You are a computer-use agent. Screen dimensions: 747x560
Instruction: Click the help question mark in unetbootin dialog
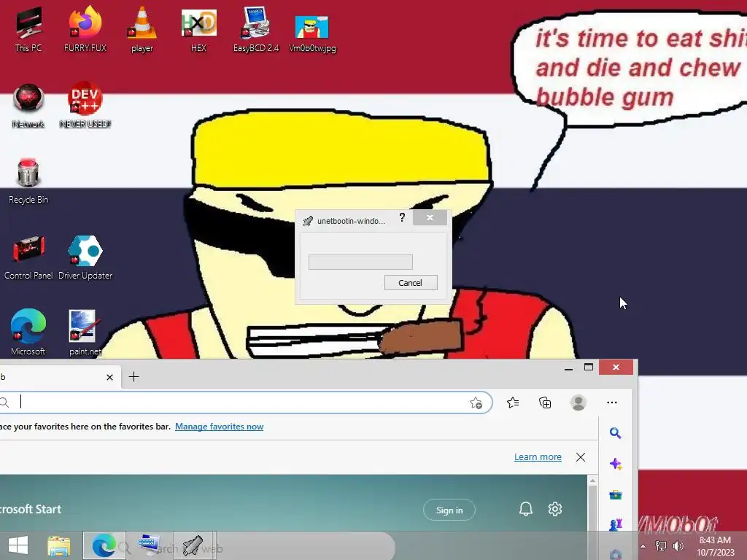coord(402,217)
